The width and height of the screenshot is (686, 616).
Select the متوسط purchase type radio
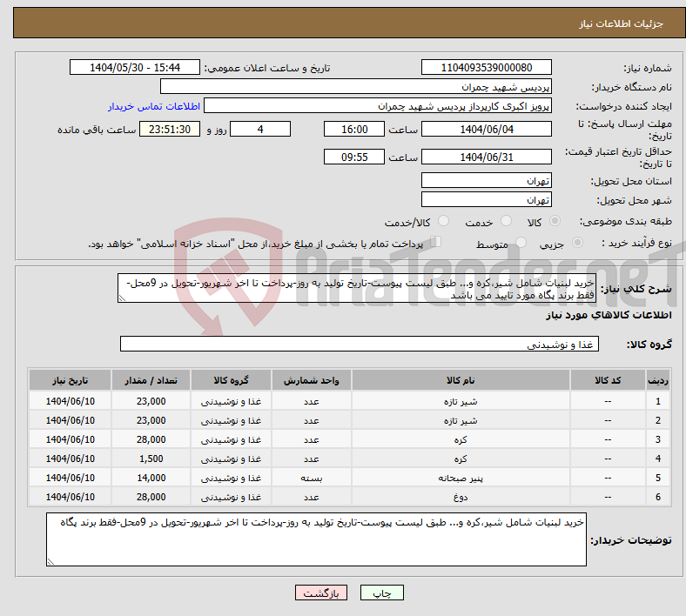click(521, 244)
